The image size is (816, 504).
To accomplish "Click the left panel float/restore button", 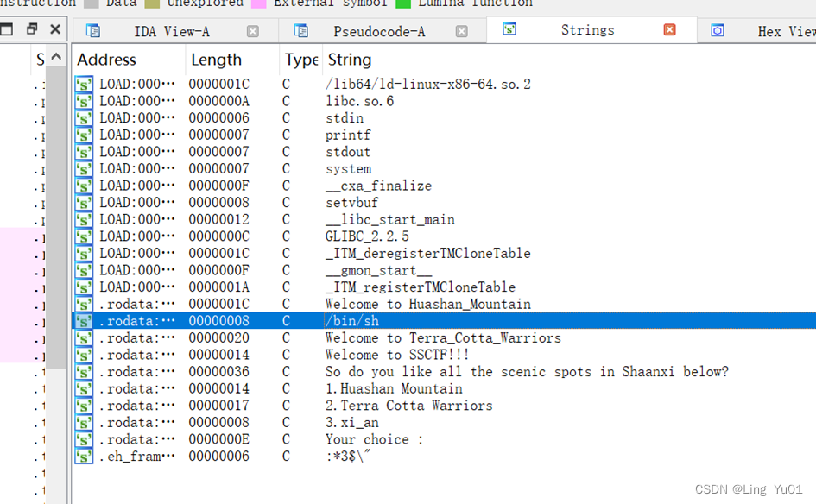I will pyautogui.click(x=32, y=29).
